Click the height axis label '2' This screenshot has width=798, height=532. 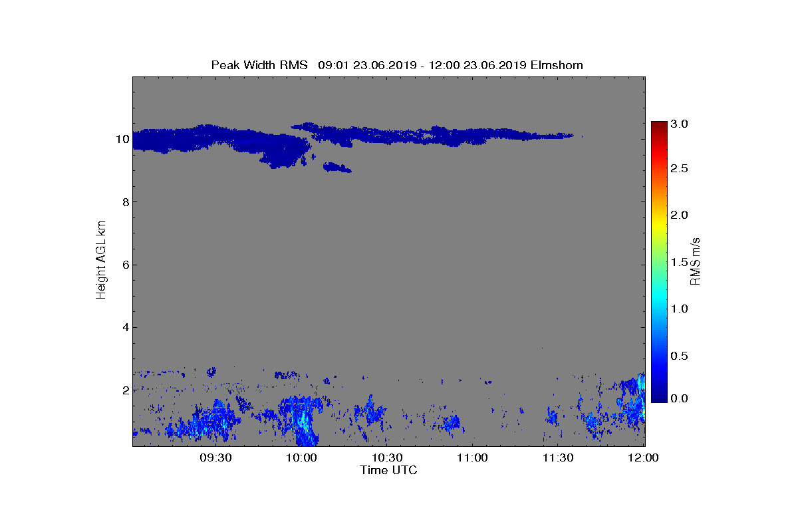pyautogui.click(x=125, y=390)
